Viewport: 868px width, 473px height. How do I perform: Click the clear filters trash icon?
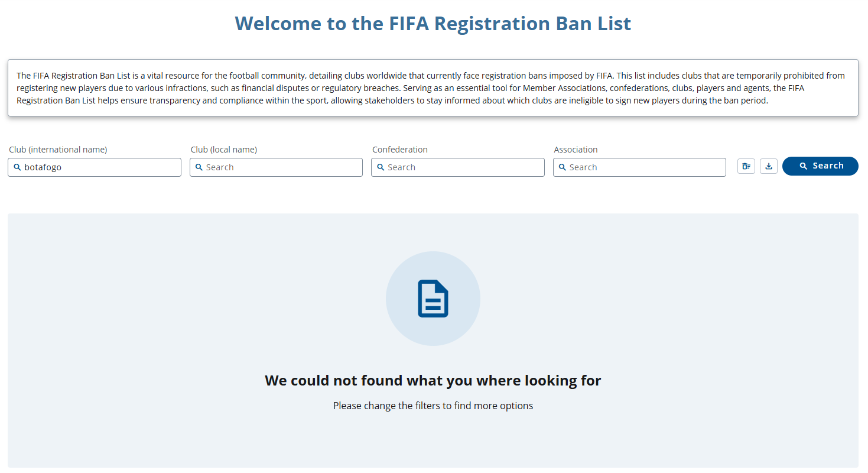[x=746, y=166]
